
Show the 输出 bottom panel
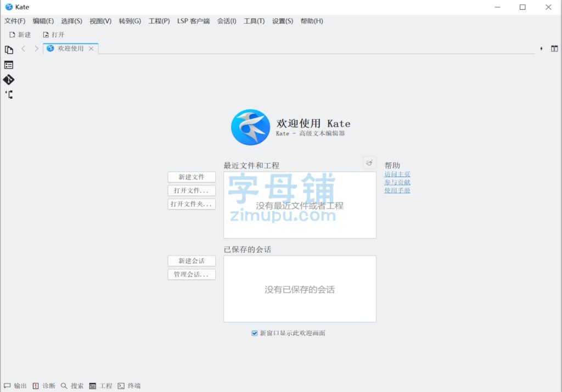(15, 386)
